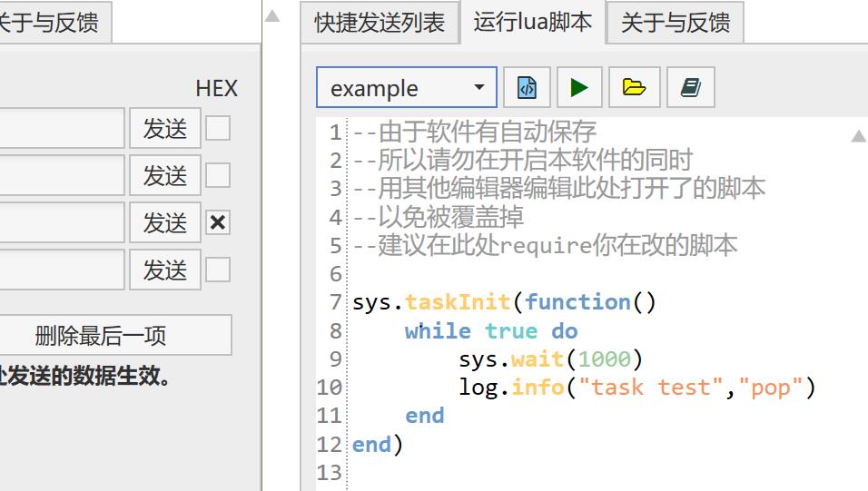Click line 13 in the code editor
This screenshot has width=868, height=491.
tap(545, 473)
